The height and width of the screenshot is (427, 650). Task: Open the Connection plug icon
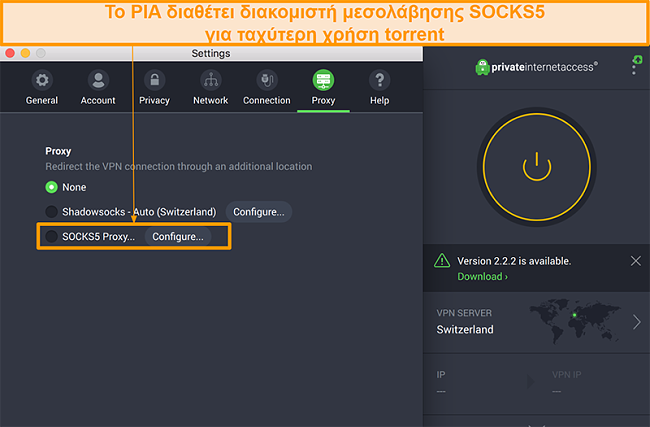click(267, 80)
